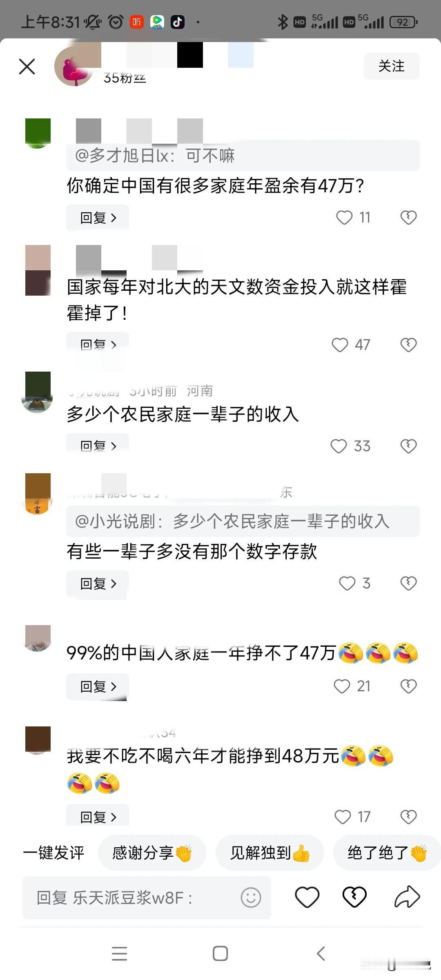Expand replies under 有些一辈子 comment
The image size is (441, 980).
coord(98,584)
